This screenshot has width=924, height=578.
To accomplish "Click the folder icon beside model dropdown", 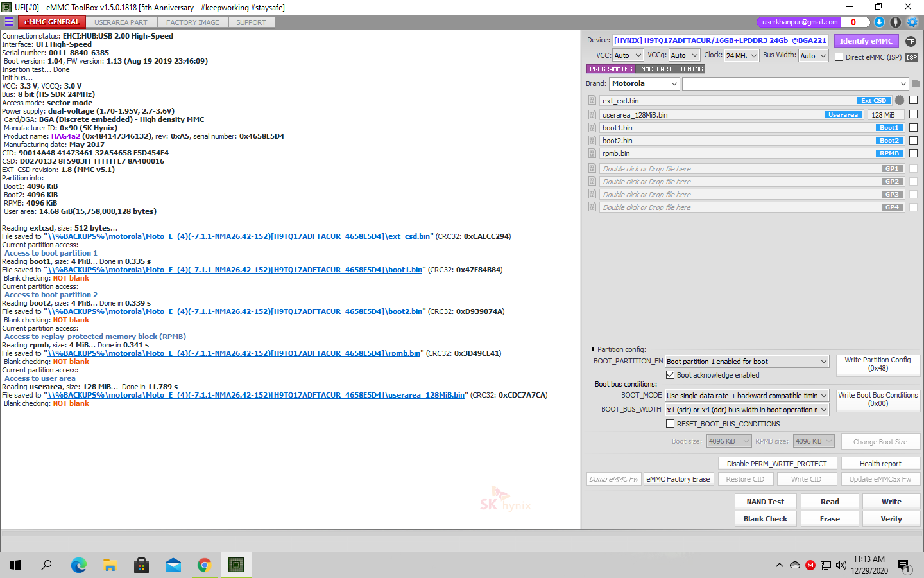I will click(x=916, y=83).
